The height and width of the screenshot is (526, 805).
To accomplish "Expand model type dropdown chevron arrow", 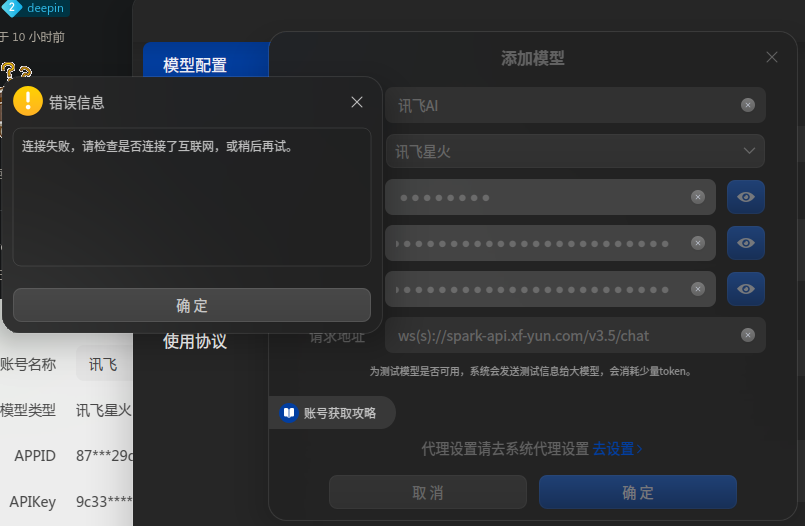I will pos(749,151).
